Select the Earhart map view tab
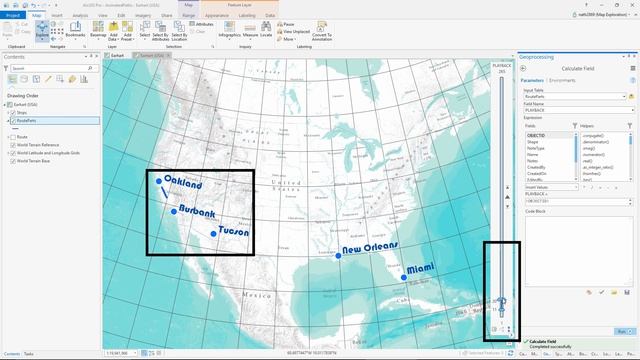Viewport: 640px width, 360px height. point(115,56)
